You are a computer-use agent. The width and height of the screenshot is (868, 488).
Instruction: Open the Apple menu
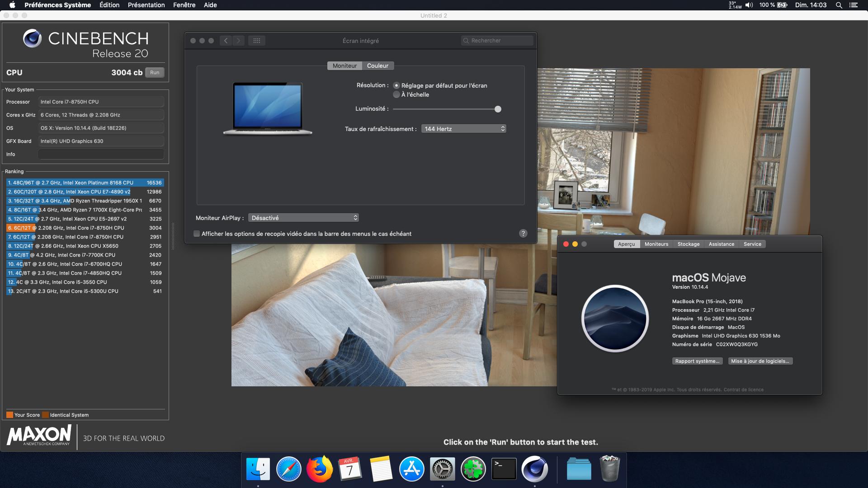12,5
